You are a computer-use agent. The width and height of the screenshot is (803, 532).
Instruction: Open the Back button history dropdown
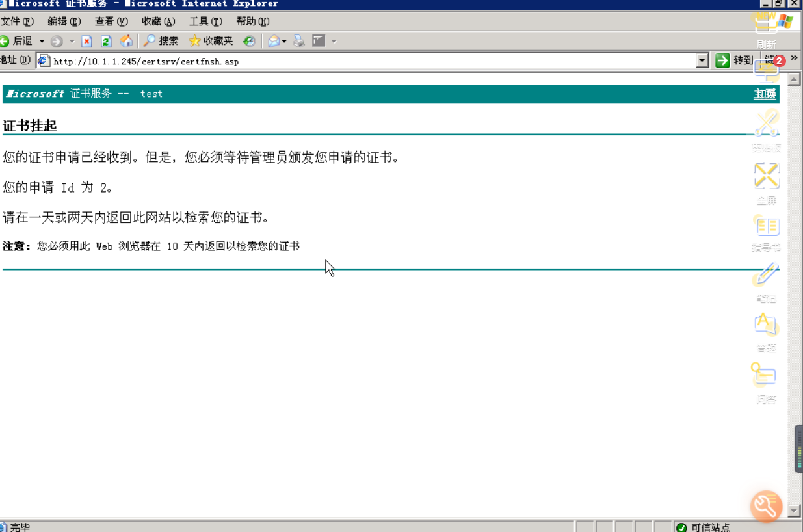point(42,41)
